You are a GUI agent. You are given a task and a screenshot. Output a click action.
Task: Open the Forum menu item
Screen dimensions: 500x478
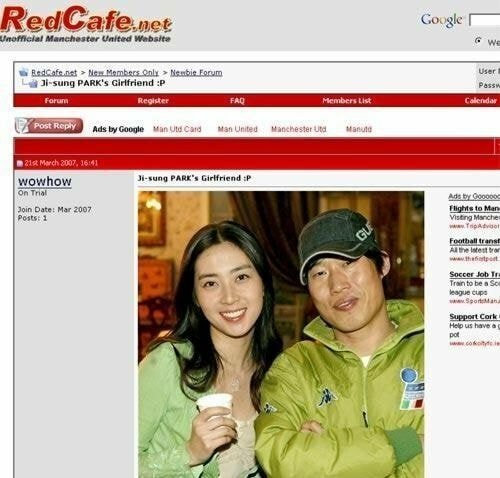56,101
